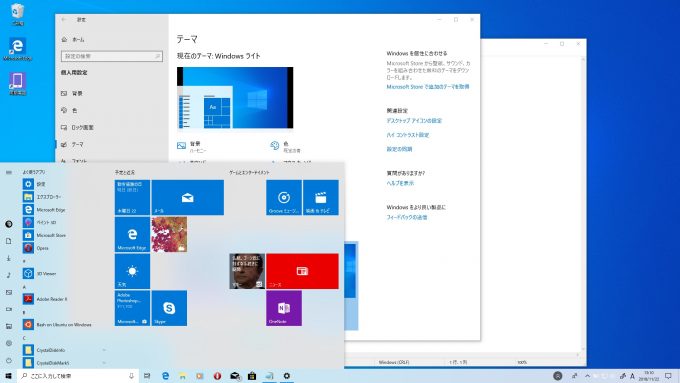The height and width of the screenshot is (383, 680).
Task: Open the Weather tile
Action: (132, 271)
